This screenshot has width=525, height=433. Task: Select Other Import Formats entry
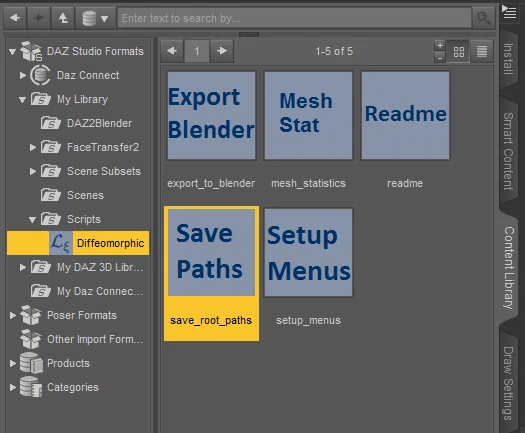click(95, 339)
